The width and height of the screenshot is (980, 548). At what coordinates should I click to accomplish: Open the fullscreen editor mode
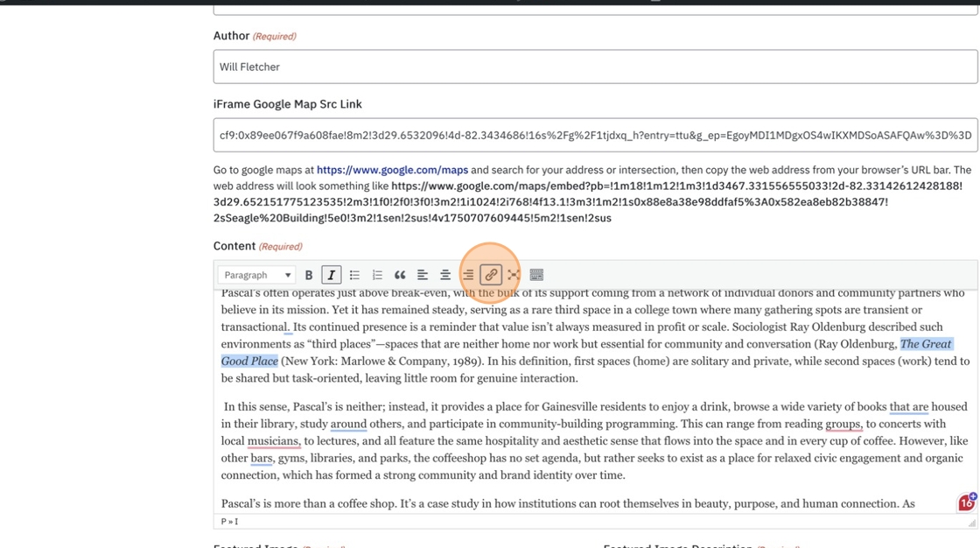[x=514, y=275]
